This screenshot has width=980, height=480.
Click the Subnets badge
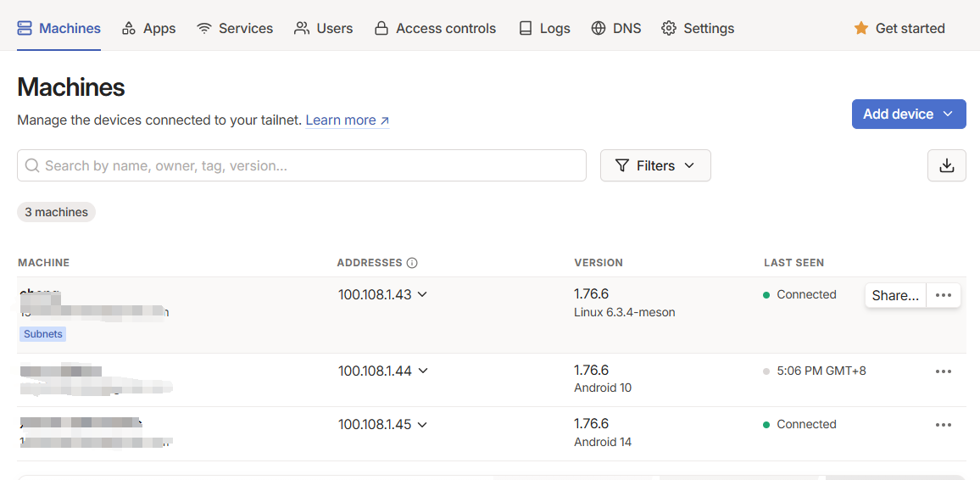tap(43, 334)
